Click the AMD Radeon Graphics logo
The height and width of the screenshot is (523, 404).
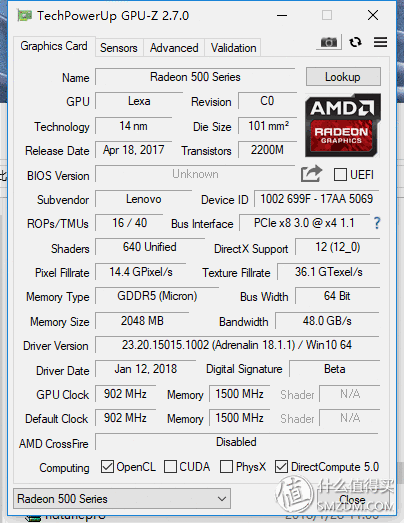click(343, 125)
